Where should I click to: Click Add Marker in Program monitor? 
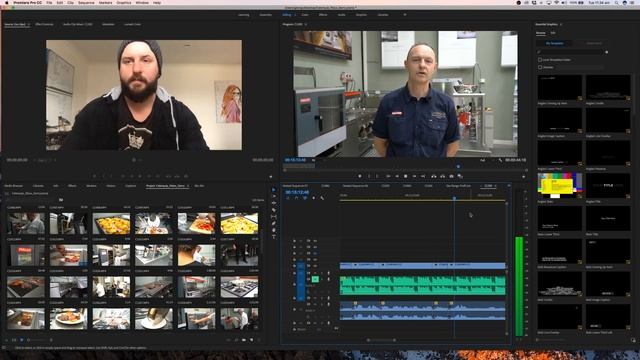(360, 176)
